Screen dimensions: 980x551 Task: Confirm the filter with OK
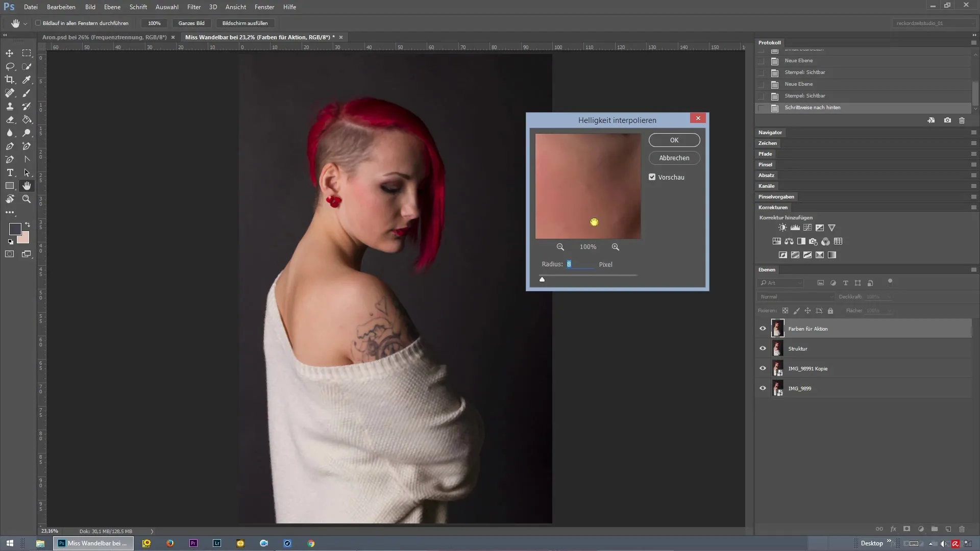click(674, 140)
